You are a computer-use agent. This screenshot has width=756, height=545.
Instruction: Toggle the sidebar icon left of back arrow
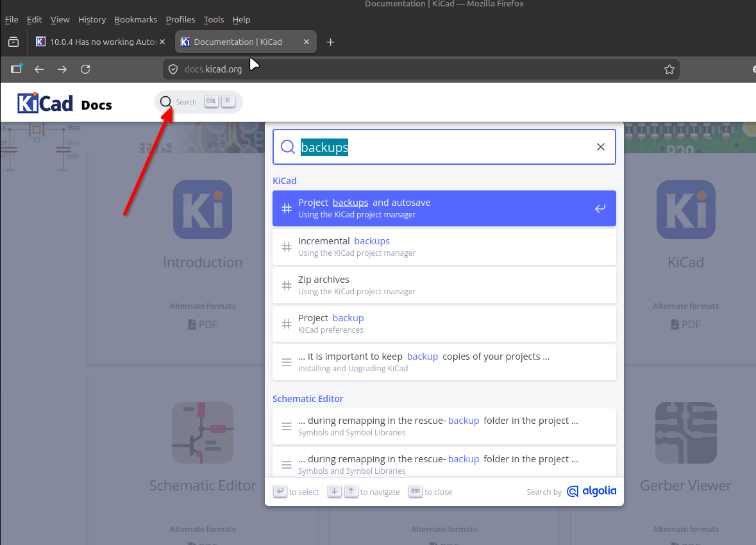(x=17, y=69)
